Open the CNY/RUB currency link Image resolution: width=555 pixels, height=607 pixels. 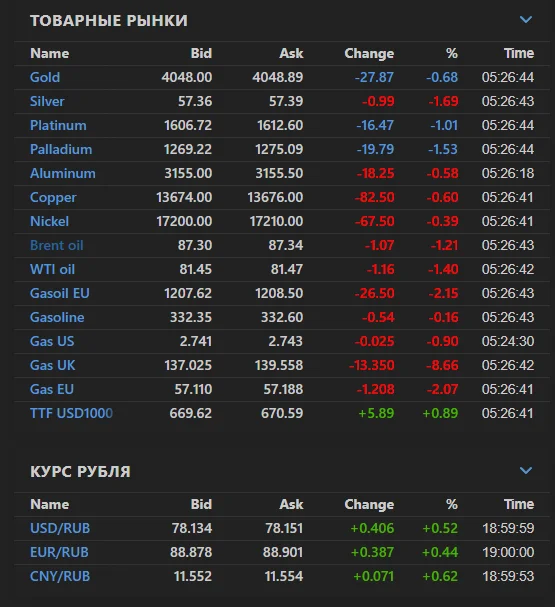[60, 576]
